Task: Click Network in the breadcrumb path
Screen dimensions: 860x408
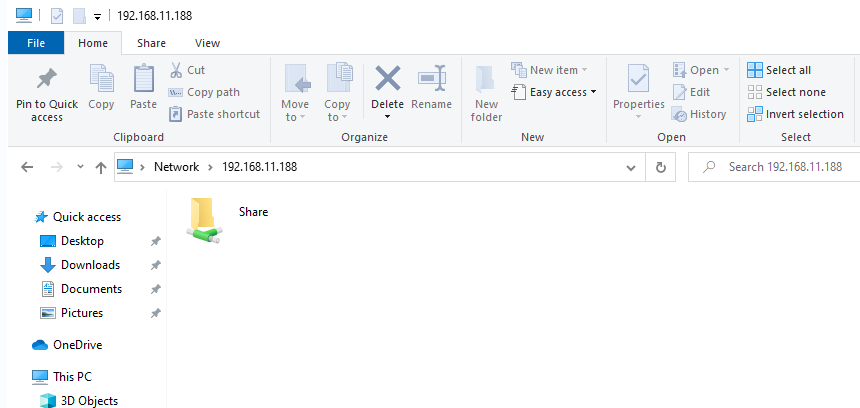Action: [x=176, y=167]
